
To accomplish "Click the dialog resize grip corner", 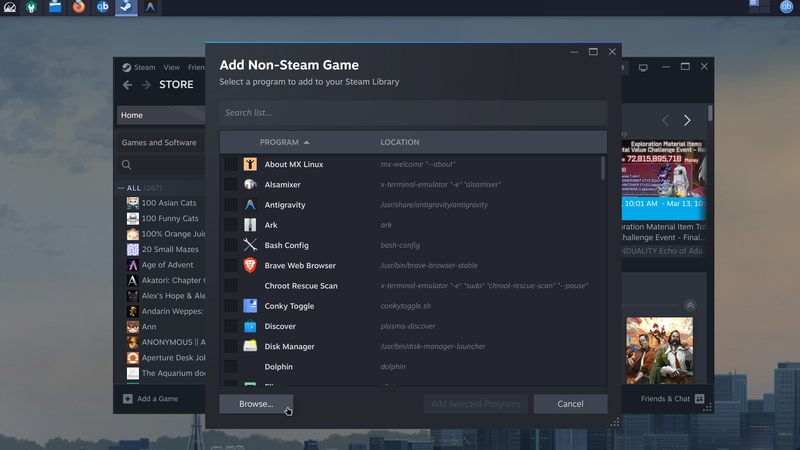I will 615,422.
